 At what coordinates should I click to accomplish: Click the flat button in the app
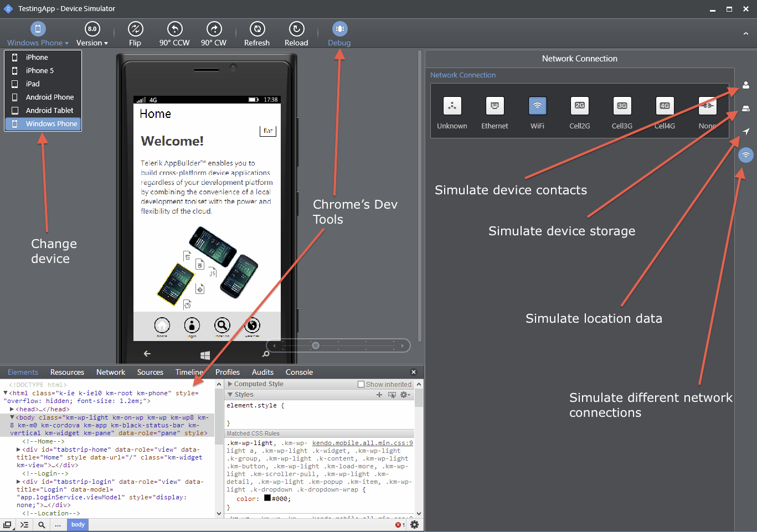coord(268,131)
